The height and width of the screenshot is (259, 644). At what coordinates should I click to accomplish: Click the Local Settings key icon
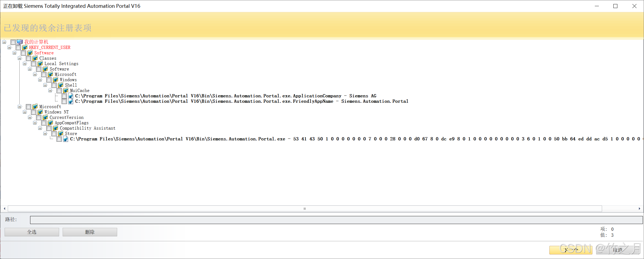click(40, 63)
